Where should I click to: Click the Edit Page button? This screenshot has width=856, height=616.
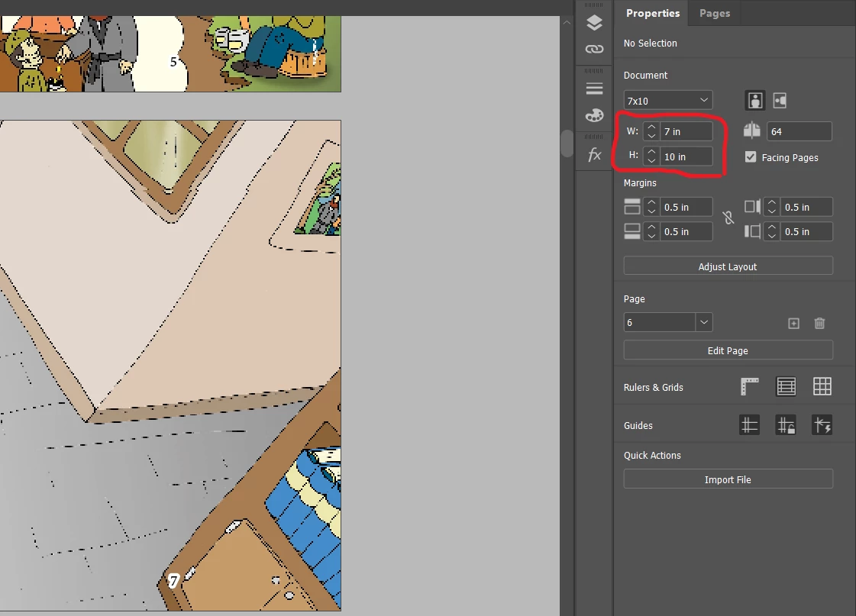click(728, 350)
